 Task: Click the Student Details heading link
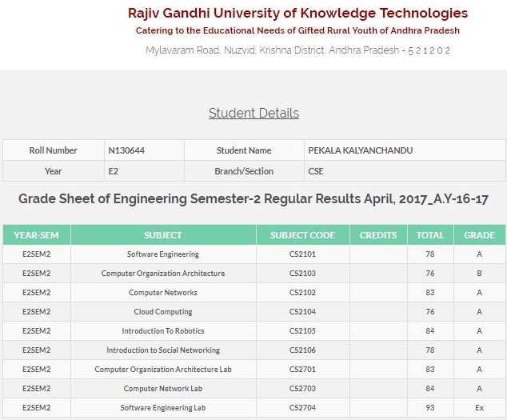point(253,114)
